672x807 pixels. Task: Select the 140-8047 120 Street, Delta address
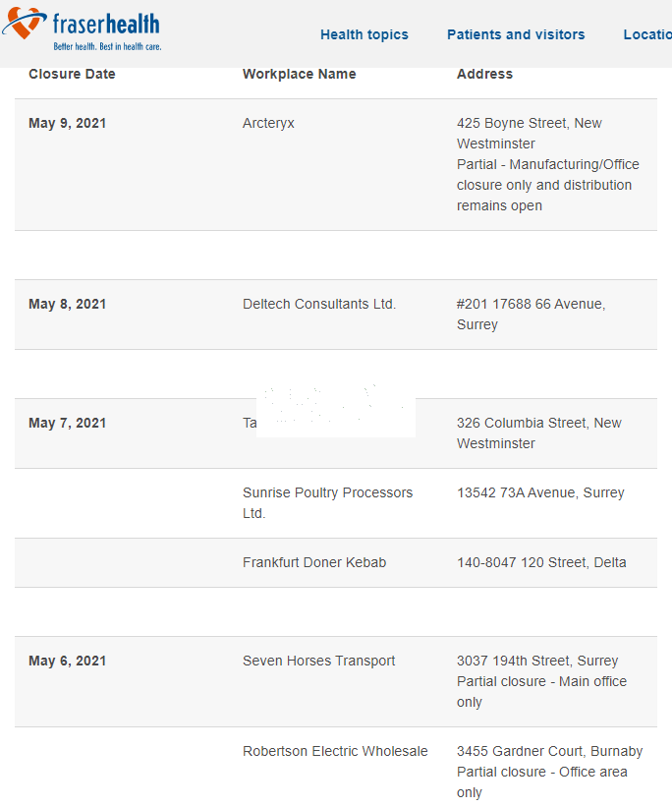(x=541, y=562)
